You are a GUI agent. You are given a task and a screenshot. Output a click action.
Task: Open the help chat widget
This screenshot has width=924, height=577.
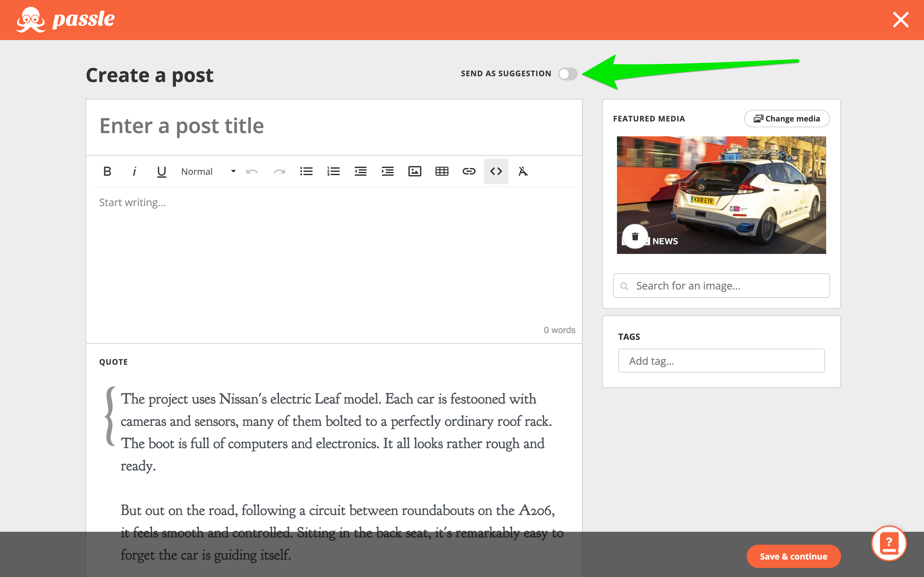[x=889, y=543]
